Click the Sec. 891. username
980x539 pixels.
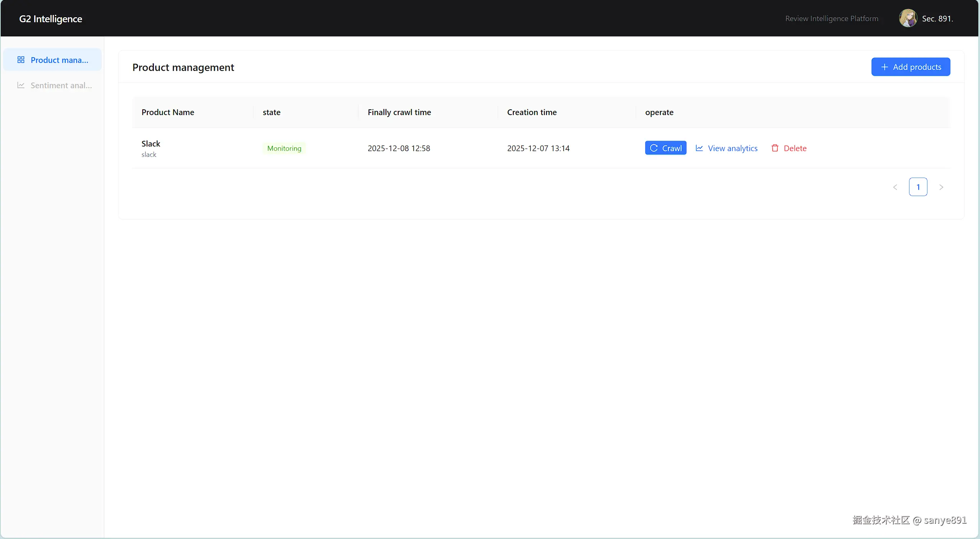coord(937,18)
